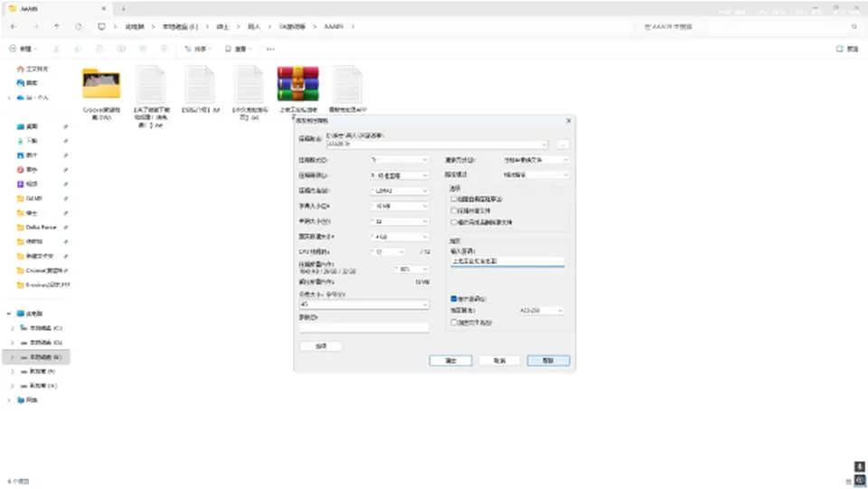Image resolution: width=868 pixels, height=489 pixels.
Task: Click the This PC monitor icon in address bar
Action: pos(101,26)
